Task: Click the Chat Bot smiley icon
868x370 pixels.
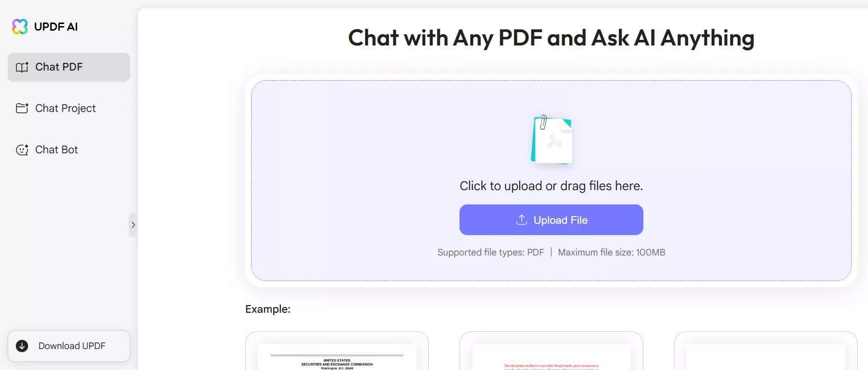Action: 22,150
